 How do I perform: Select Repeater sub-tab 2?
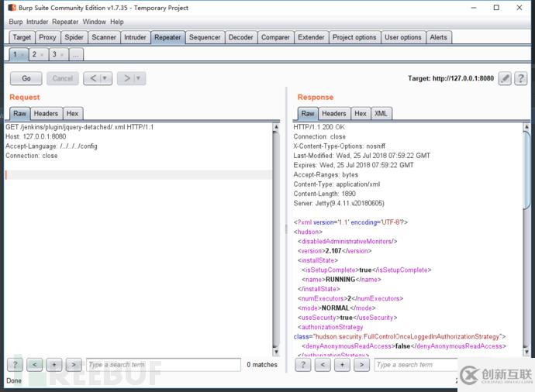(x=34, y=54)
